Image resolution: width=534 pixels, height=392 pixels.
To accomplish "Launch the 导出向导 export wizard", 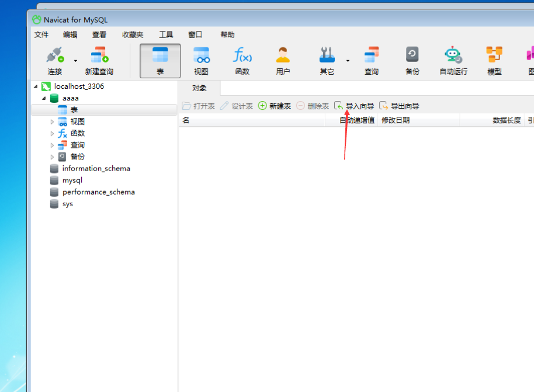I will point(399,106).
